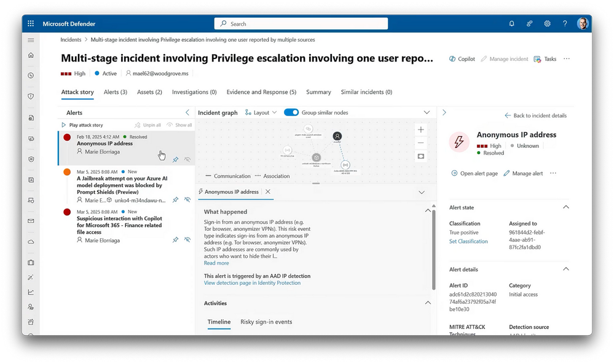Click Open alert page
The width and height of the screenshot is (614, 364).
pyautogui.click(x=474, y=173)
